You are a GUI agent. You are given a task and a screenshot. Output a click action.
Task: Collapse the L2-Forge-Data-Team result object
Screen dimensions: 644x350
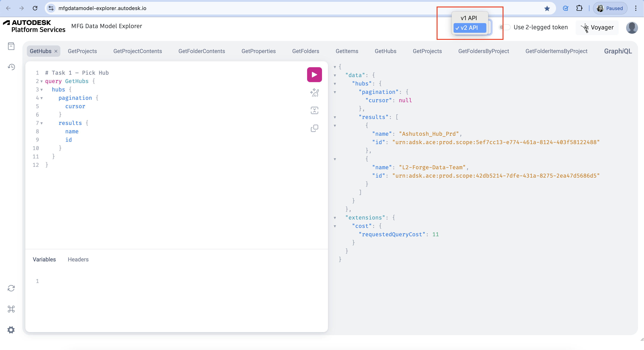point(335,159)
